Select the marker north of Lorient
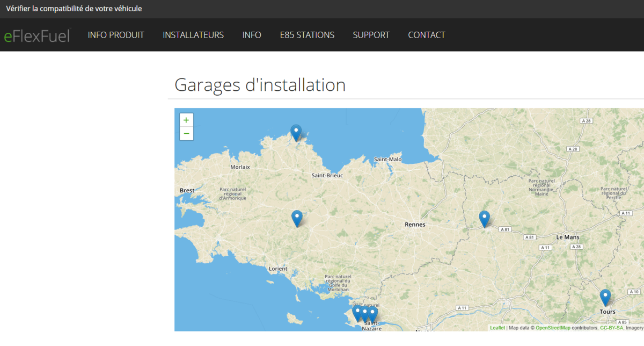 pos(297,218)
